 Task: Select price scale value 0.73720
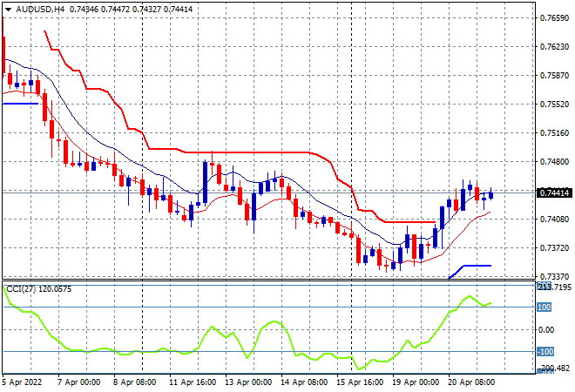(554, 248)
